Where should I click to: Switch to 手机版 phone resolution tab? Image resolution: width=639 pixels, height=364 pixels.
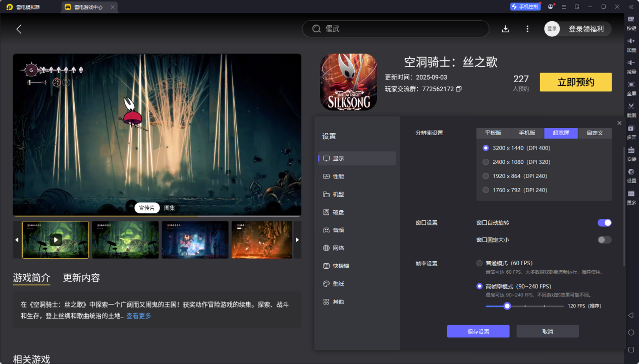pyautogui.click(x=527, y=133)
